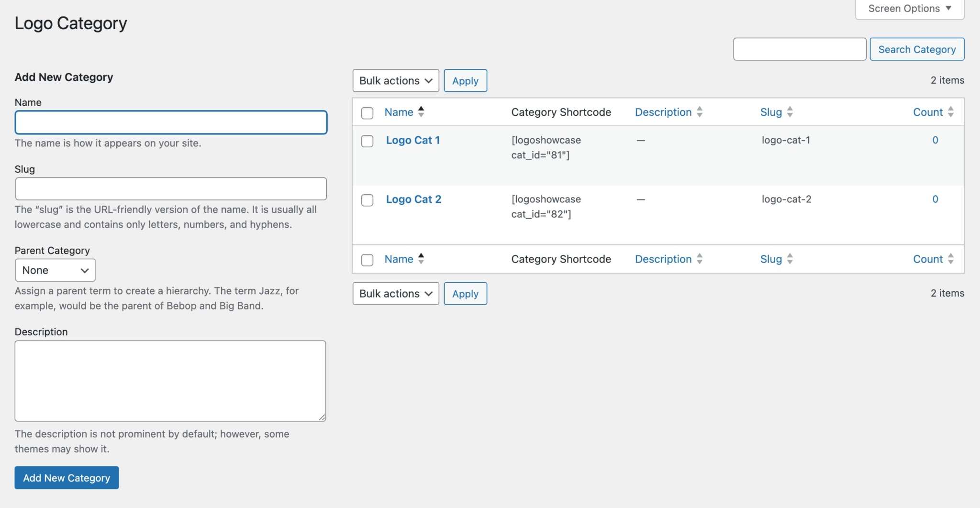Check the Logo Cat 2 row checkbox
The width and height of the screenshot is (980, 508).
367,200
